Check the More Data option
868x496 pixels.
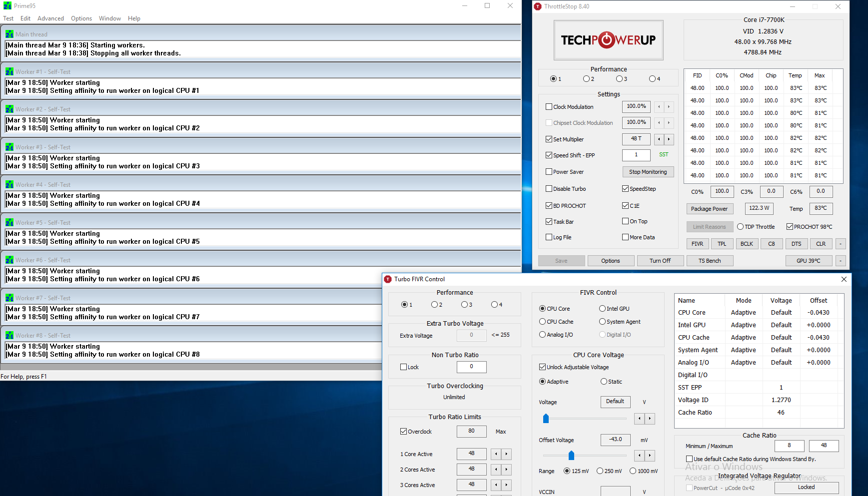click(x=625, y=237)
